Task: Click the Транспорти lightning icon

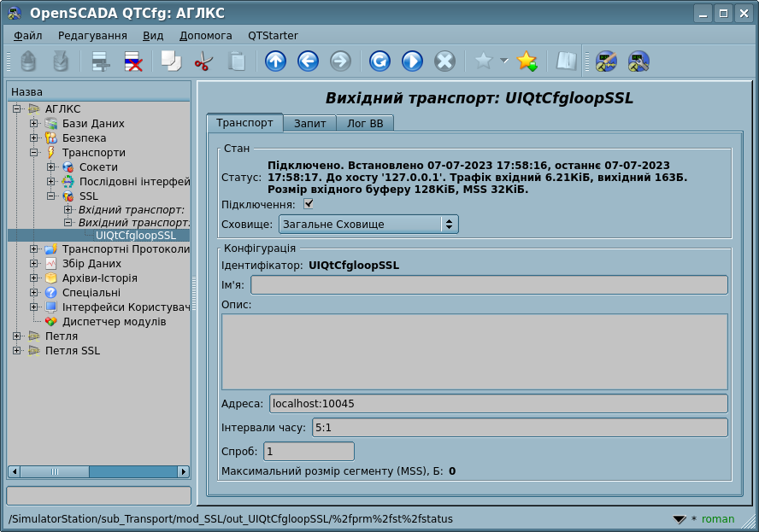Action: (x=51, y=152)
